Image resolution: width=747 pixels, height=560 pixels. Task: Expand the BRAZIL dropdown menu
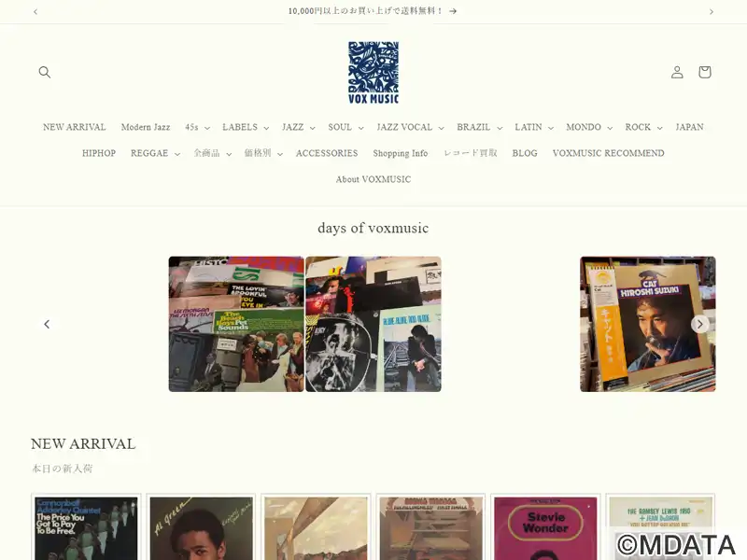[479, 127]
